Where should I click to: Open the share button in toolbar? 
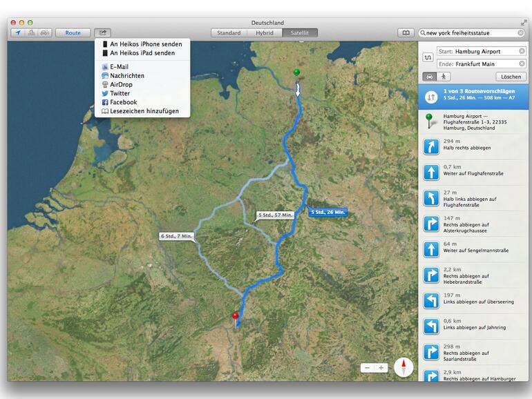tap(103, 33)
